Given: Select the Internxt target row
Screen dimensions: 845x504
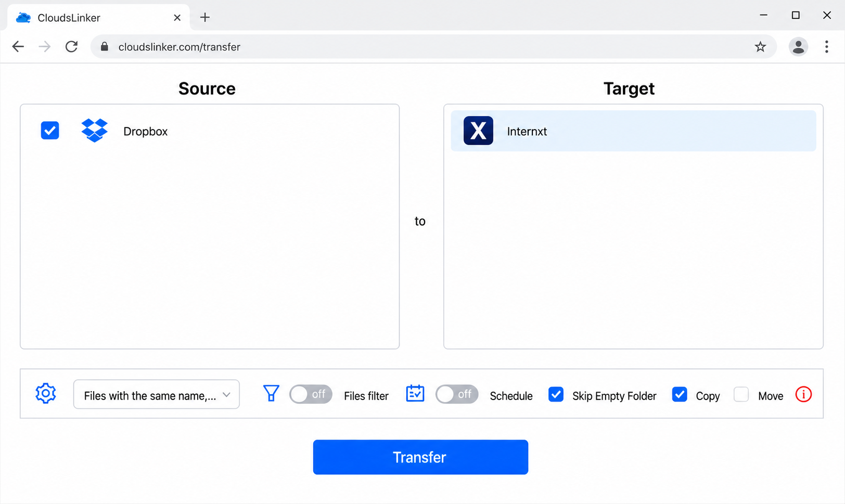Looking at the screenshot, I should click(x=633, y=131).
